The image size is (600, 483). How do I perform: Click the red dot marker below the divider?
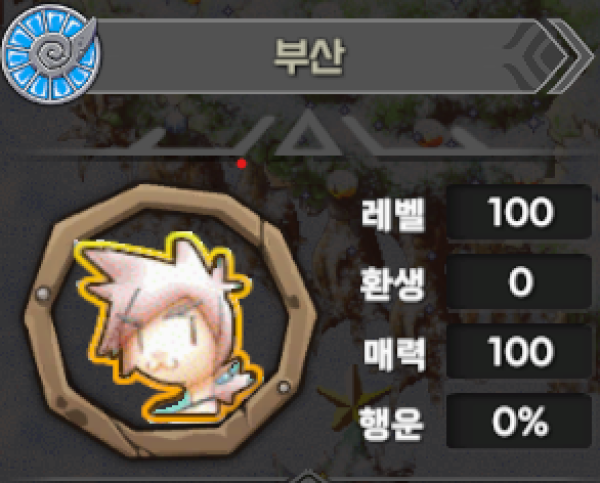click(241, 164)
